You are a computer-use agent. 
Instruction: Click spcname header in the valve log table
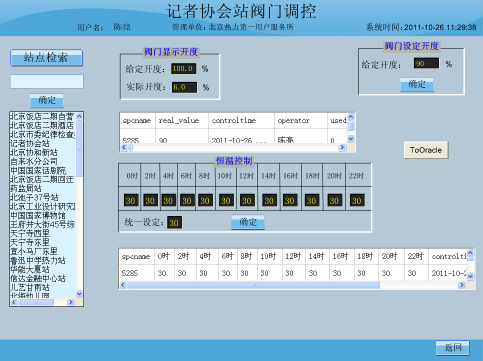[137, 120]
